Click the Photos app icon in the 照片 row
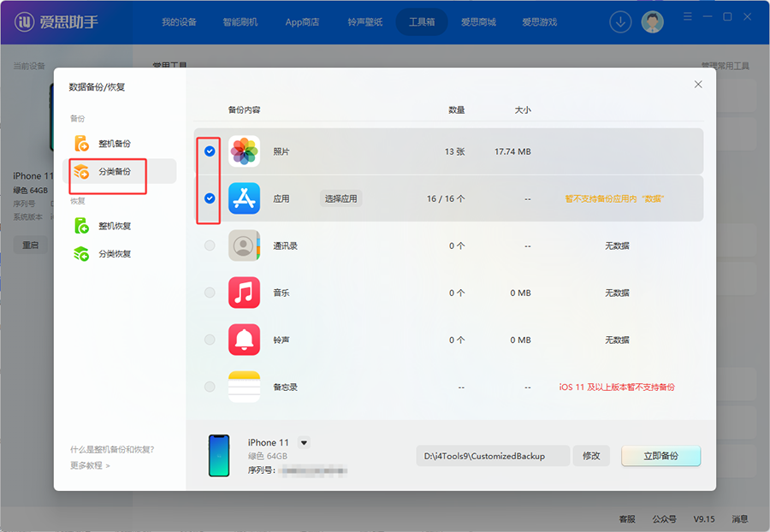Image resolution: width=770 pixels, height=532 pixels. [244, 151]
